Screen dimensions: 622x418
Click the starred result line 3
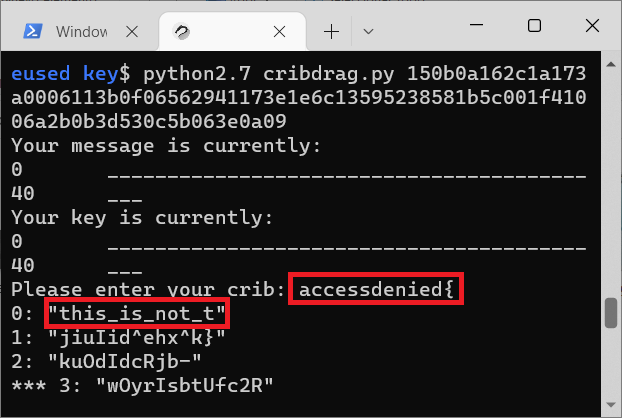142,385
